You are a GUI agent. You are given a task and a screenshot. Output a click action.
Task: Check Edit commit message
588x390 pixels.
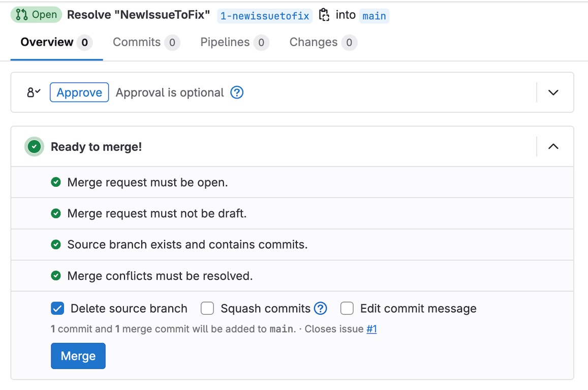pos(347,308)
